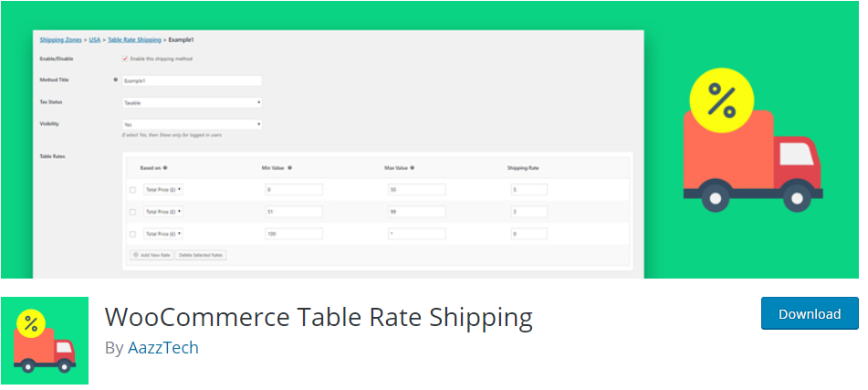Viewport: 868px width, 390px height.
Task: Open the Tax Status dropdown
Action: coord(192,103)
